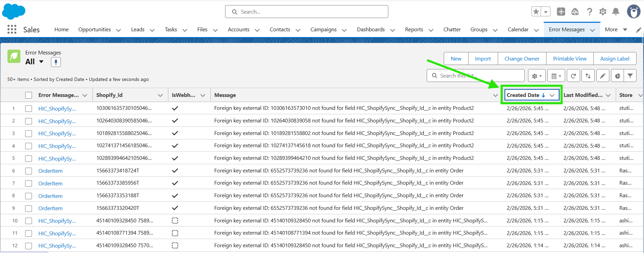Click the Error Messages object icon
The height and width of the screenshot is (253, 644).
tap(14, 56)
